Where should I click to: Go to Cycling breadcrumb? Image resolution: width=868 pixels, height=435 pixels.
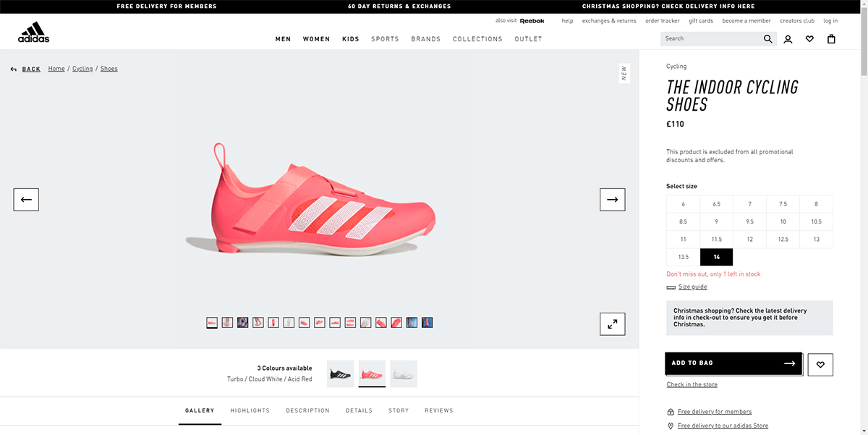point(82,69)
